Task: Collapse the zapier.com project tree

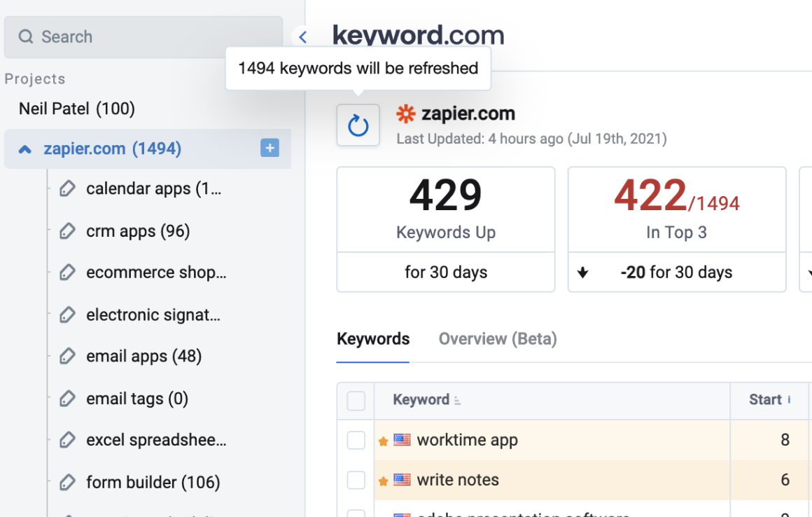Action: pyautogui.click(x=24, y=149)
